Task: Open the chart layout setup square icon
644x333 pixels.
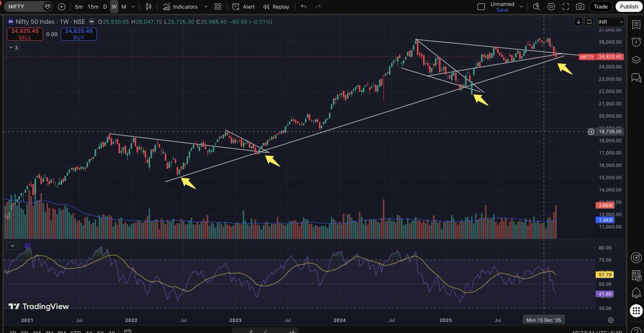Action: [x=481, y=6]
